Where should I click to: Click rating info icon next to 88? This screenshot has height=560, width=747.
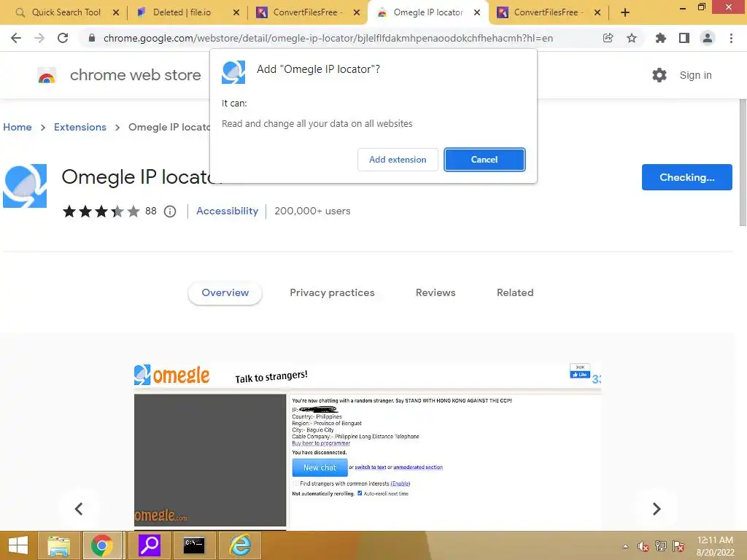170,211
